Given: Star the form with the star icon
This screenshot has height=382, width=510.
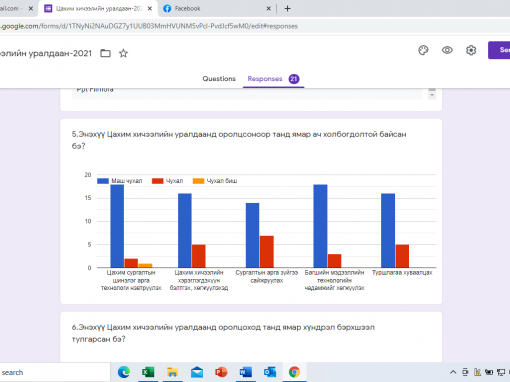Looking at the screenshot, I should tap(123, 53).
